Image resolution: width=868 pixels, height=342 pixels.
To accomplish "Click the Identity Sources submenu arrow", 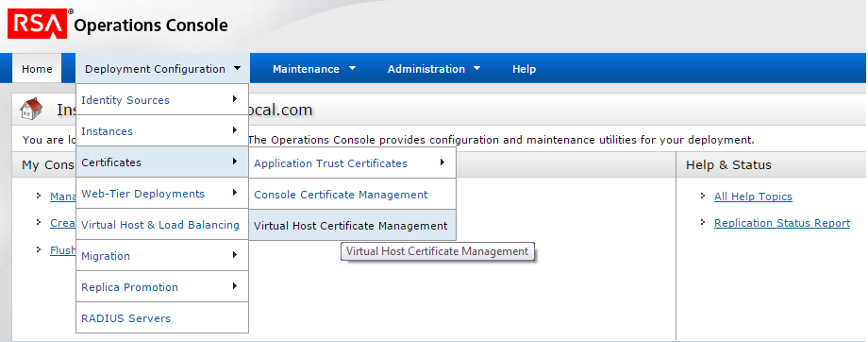I will [x=235, y=98].
